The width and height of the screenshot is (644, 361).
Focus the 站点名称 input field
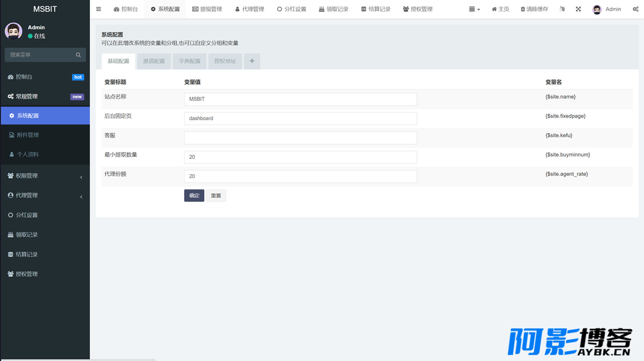(301, 99)
